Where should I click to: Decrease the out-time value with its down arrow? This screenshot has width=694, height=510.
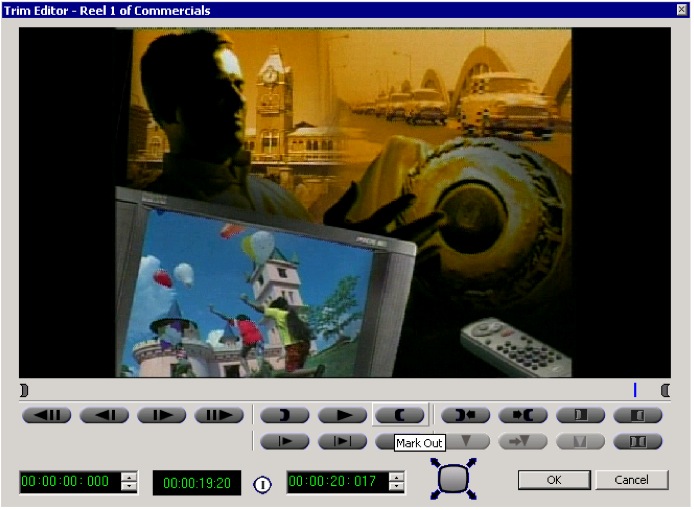click(396, 487)
